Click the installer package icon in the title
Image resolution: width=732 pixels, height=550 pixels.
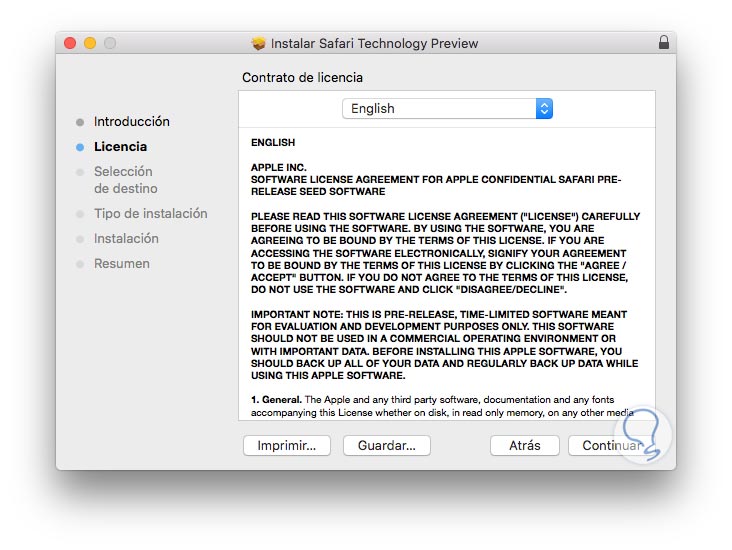click(x=258, y=43)
